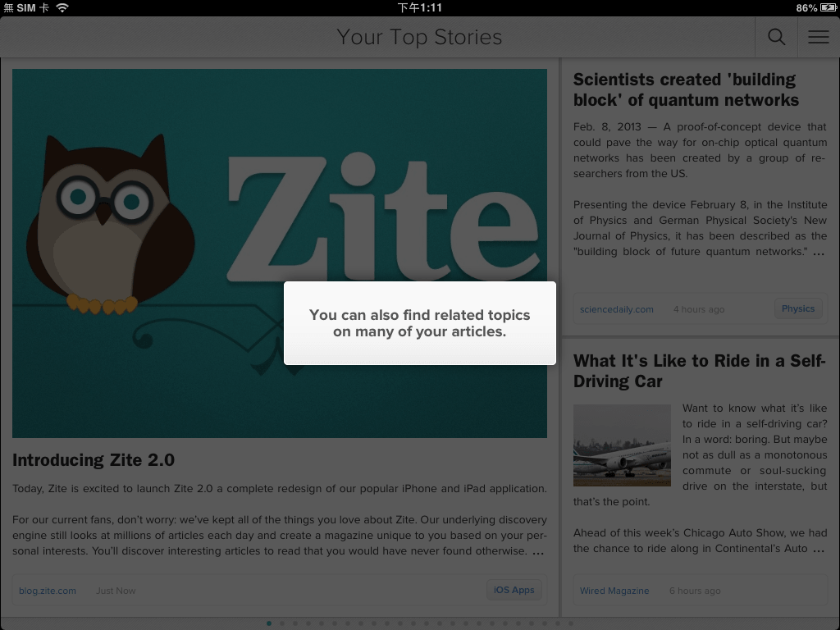Image resolution: width=840 pixels, height=630 pixels.
Task: Expand the ellipsis after the Zite 2.0 excerpt
Action: coord(538,552)
